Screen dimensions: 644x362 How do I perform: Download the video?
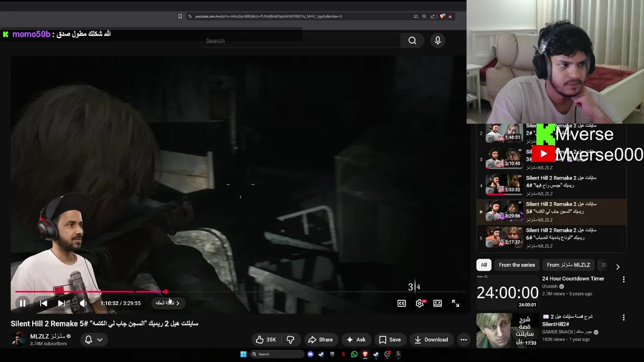(431, 339)
